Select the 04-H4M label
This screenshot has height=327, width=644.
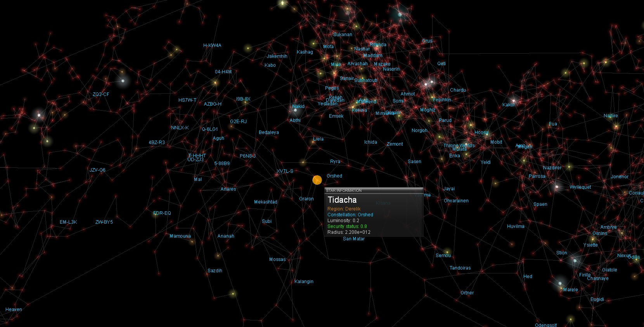223,72
